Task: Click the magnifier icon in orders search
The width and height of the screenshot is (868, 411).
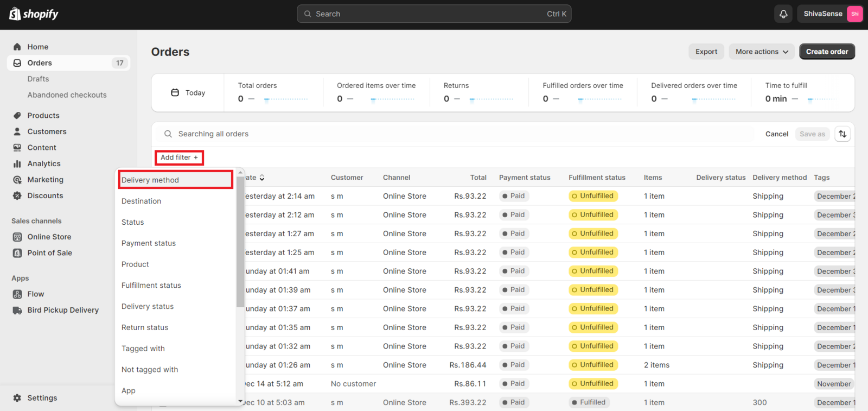Action: tap(168, 134)
